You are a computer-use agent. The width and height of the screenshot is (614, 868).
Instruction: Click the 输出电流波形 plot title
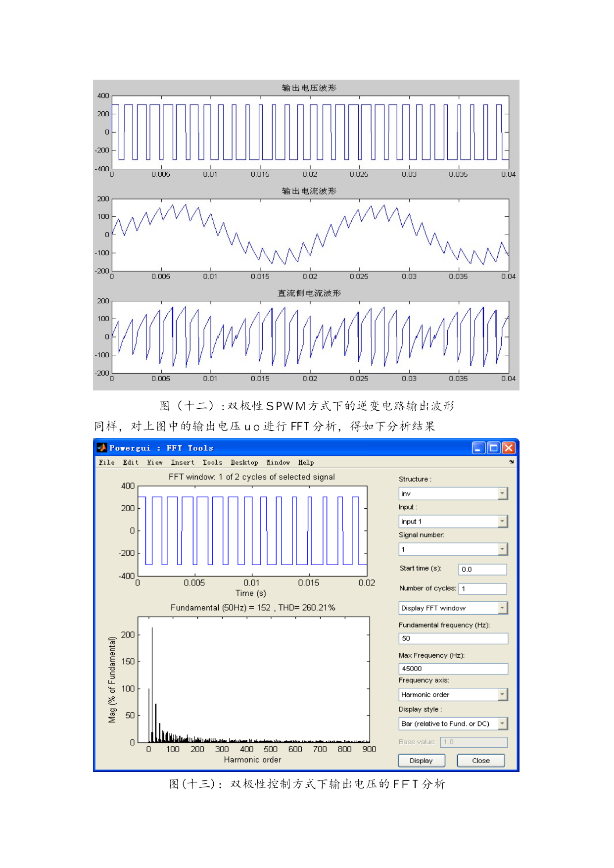[309, 191]
